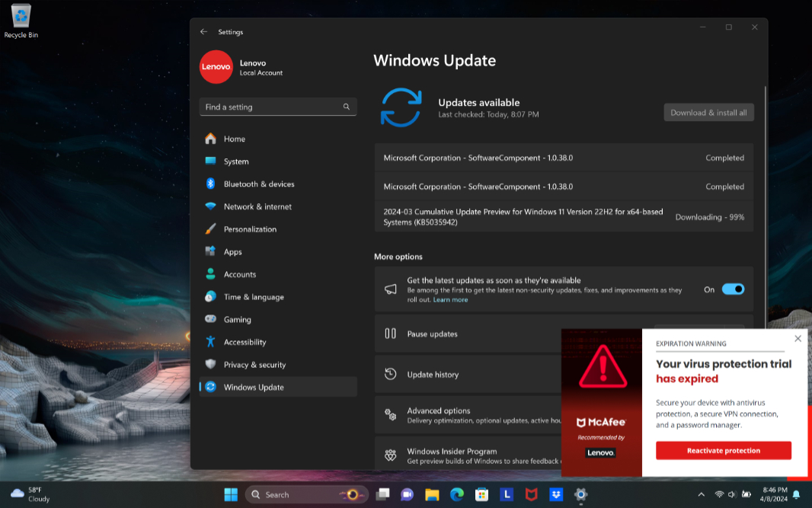The image size is (812, 508).
Task: Click Reactivate protection button
Action: 723,451
